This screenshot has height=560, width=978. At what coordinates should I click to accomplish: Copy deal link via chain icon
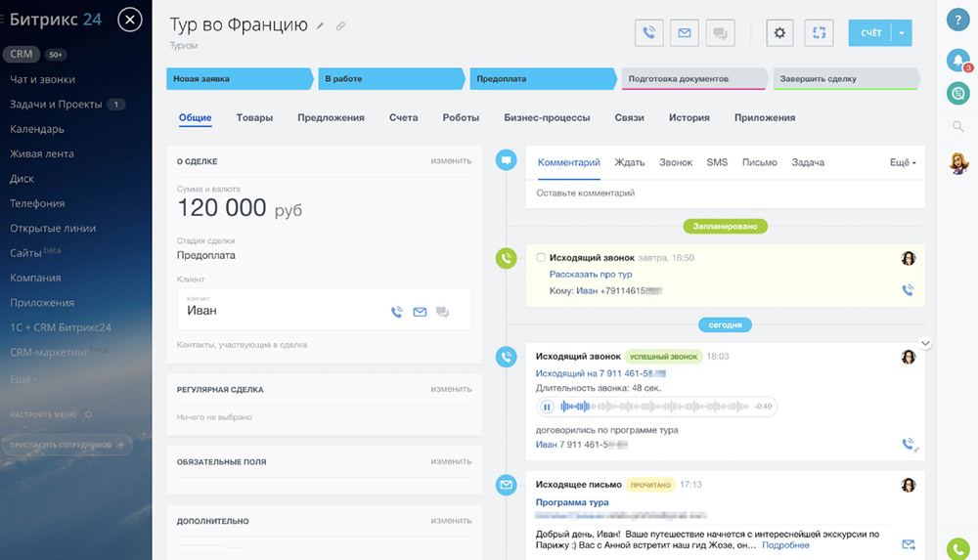tap(340, 26)
